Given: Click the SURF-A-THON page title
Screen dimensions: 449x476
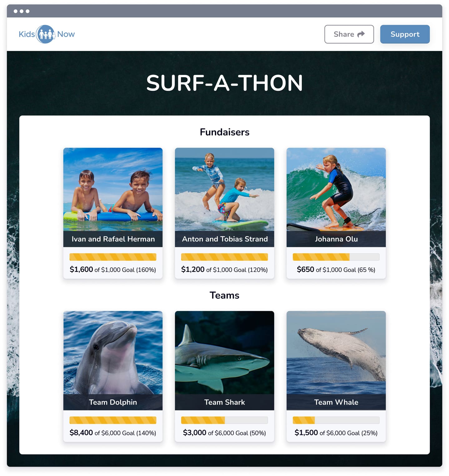Looking at the screenshot, I should click(224, 83).
